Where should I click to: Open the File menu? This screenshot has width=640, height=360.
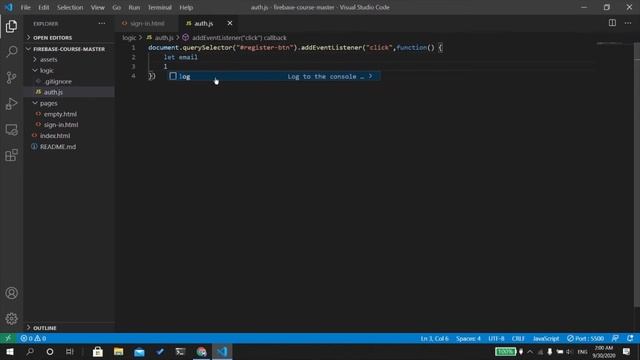click(25, 7)
